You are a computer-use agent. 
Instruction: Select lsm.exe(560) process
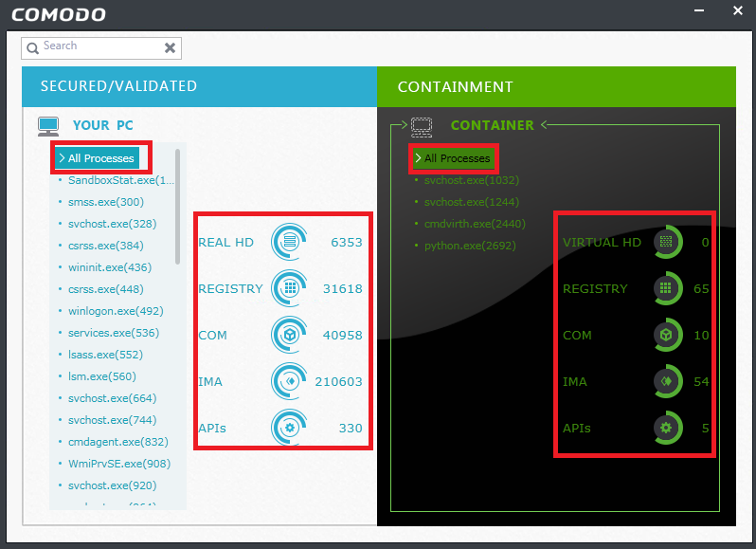coord(102,376)
